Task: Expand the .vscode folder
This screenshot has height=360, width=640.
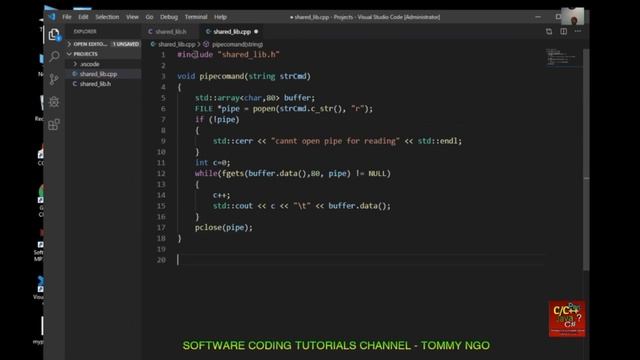Action: (x=90, y=64)
